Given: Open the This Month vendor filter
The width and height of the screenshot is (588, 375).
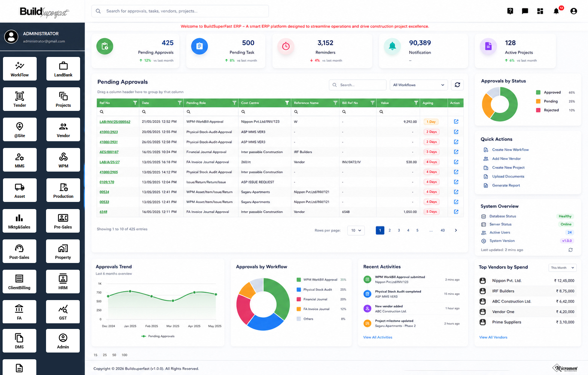Looking at the screenshot, I should pyautogui.click(x=563, y=267).
